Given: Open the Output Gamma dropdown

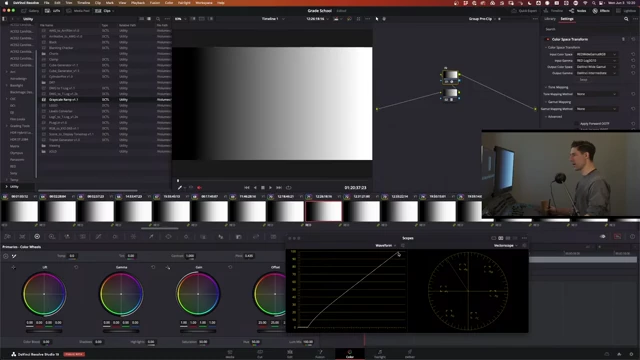Looking at the screenshot, I should (596, 73).
